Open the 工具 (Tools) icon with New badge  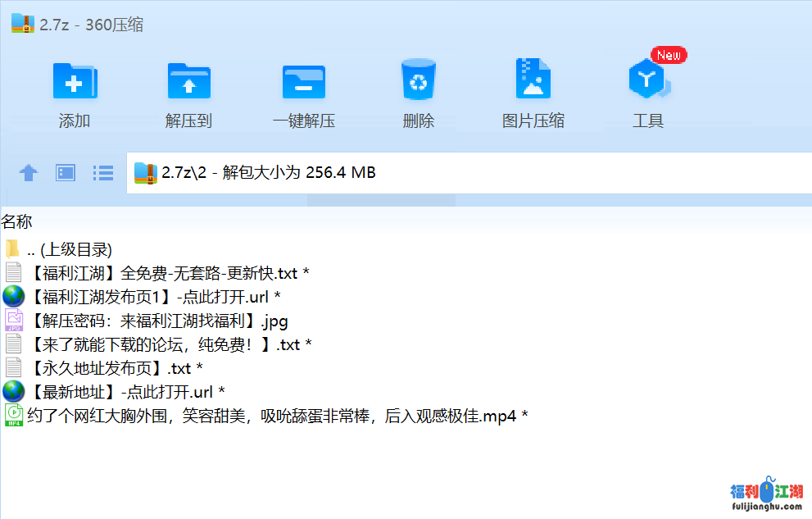tap(647, 80)
